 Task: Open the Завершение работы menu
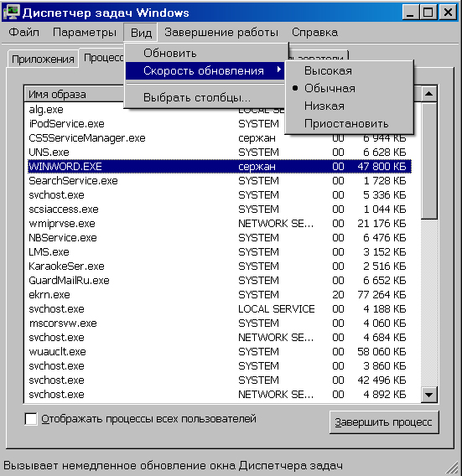tap(221, 32)
